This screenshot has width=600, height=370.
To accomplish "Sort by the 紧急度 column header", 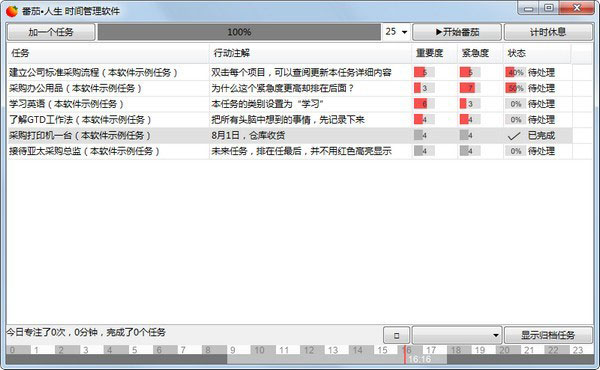I will [x=480, y=53].
